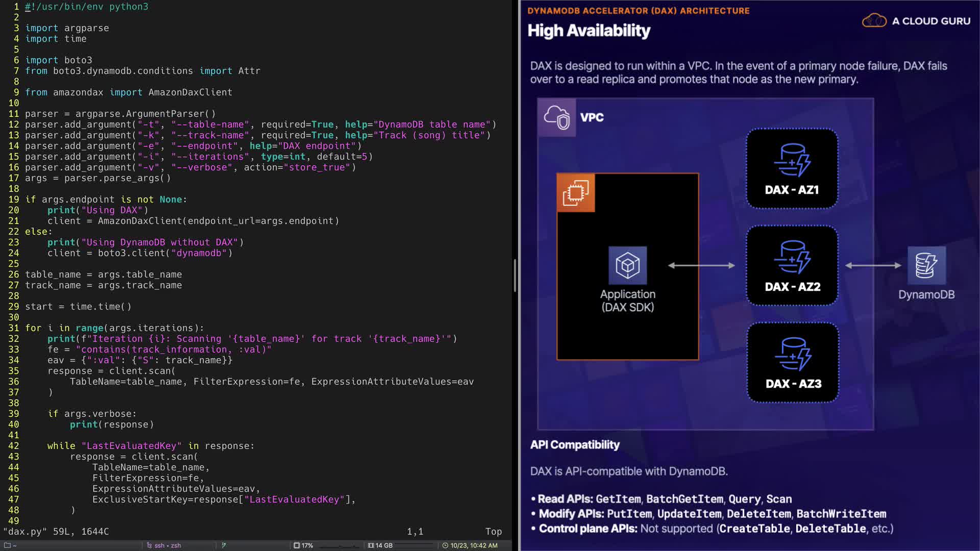Screen dimensions: 980x551
Task: Click the VPC cloud shield icon
Action: point(556,117)
